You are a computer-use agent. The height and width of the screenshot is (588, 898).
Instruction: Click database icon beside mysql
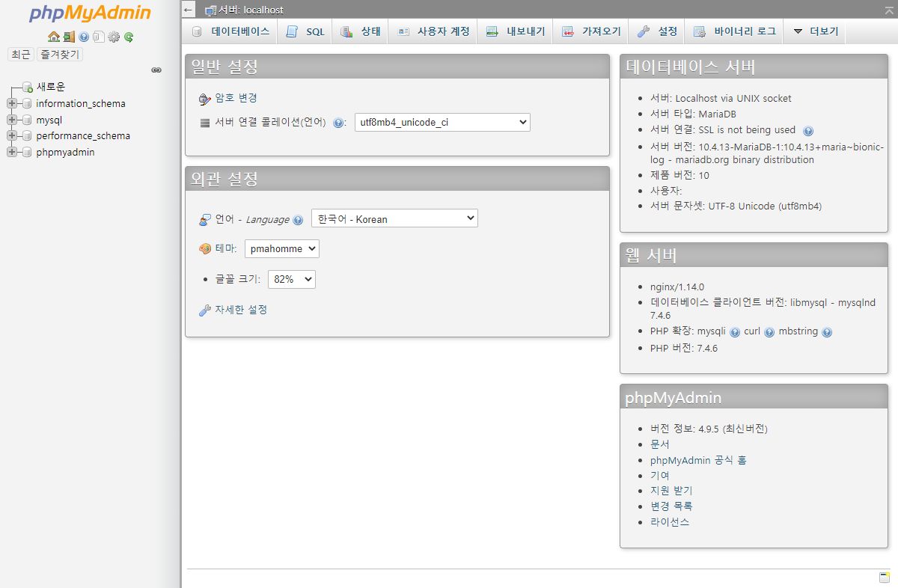[x=28, y=120]
